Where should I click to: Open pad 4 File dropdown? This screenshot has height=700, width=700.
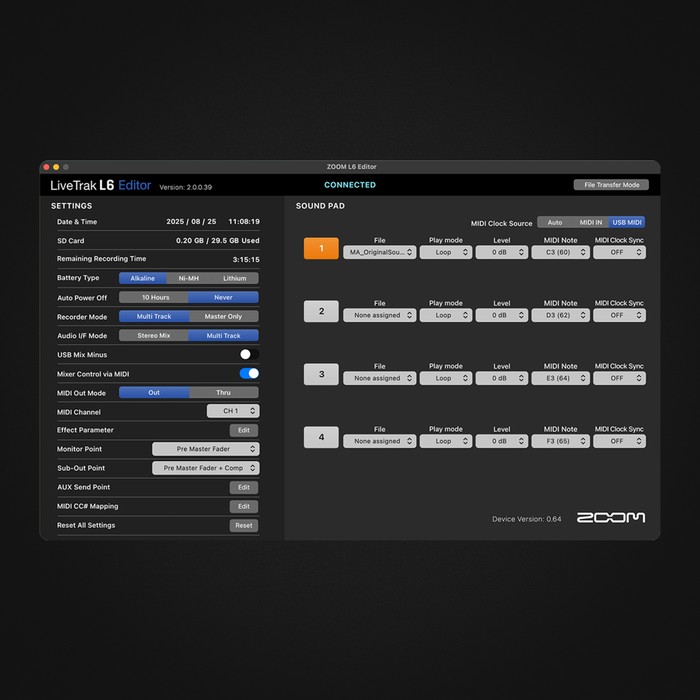point(379,441)
